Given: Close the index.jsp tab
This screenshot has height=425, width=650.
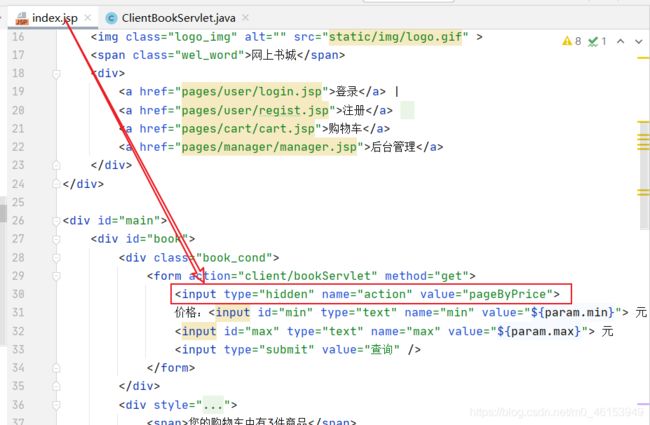Looking at the screenshot, I should coord(87,18).
